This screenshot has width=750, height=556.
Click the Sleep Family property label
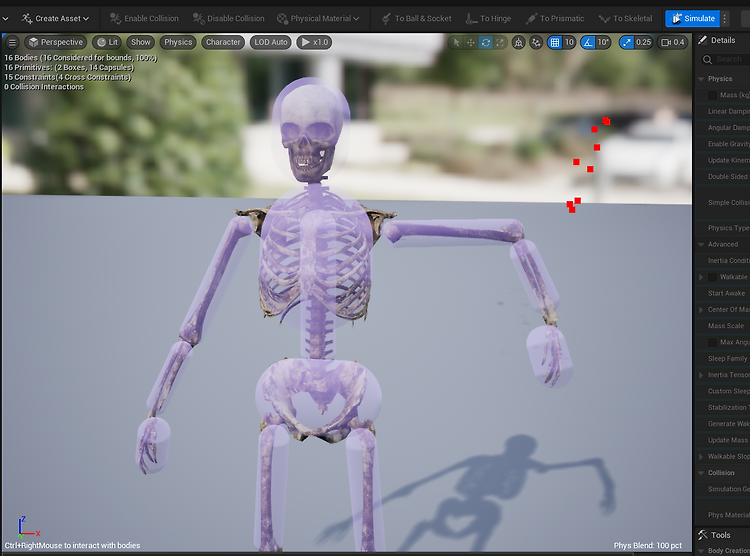(x=728, y=358)
